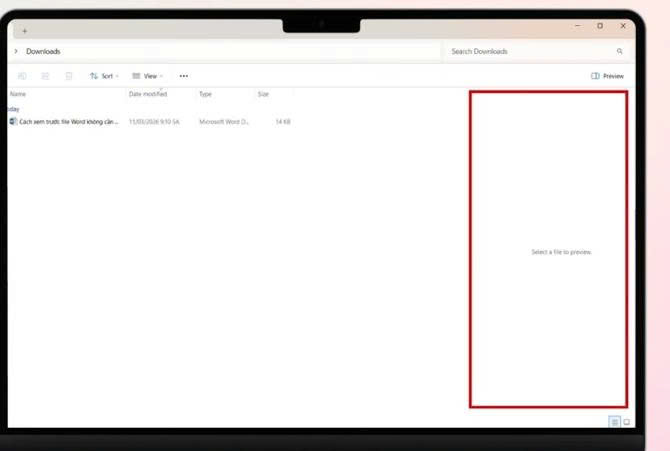Viewport: 670px width, 451px height.
Task: Click the first greyed toolbar icon left of Sort
Action: tap(22, 76)
